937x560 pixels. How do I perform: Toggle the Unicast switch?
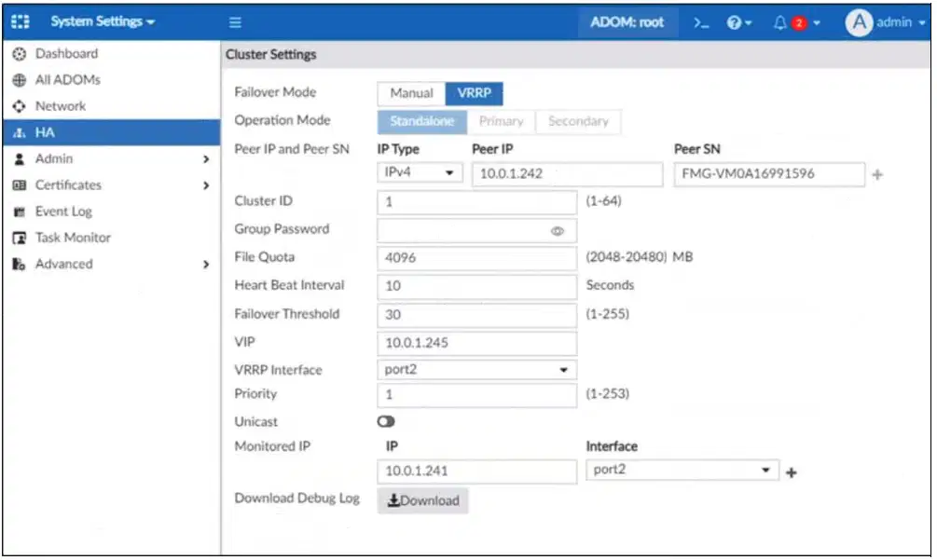(386, 421)
